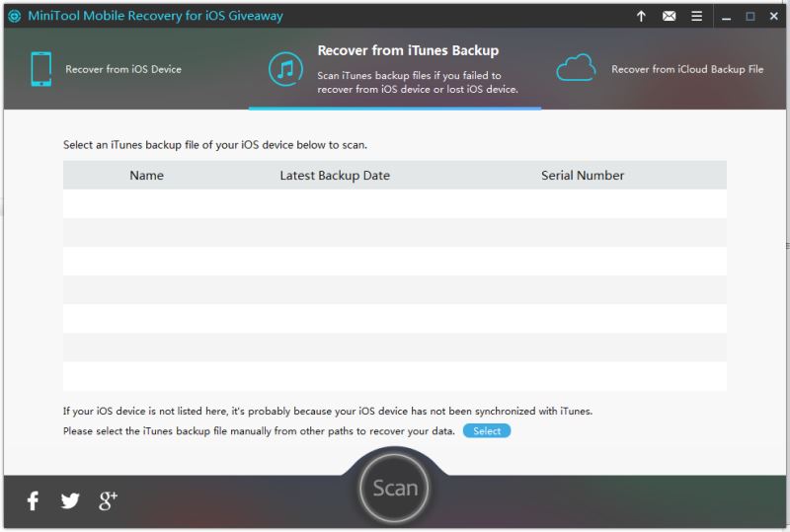Close the MiniTool window
Image resolution: width=790 pixels, height=532 pixels.
(x=774, y=16)
